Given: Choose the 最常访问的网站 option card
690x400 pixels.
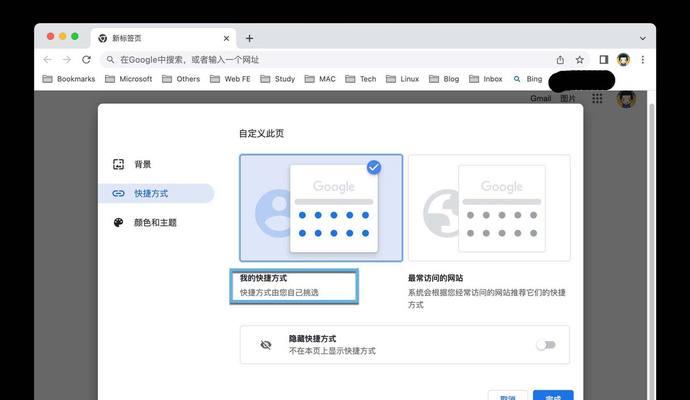Looking at the screenshot, I should [x=489, y=208].
